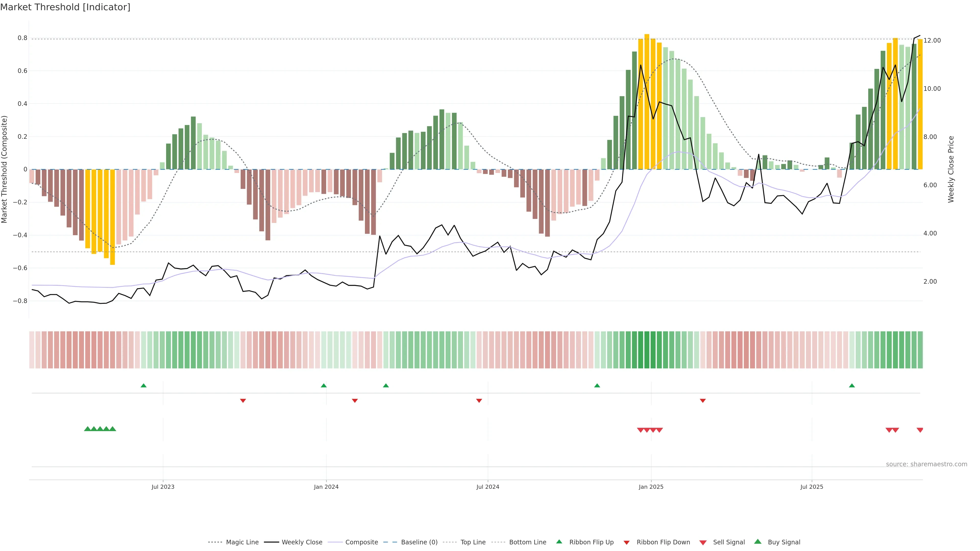Click the Weekly Close Price axis title
980x551 pixels.
(951, 169)
